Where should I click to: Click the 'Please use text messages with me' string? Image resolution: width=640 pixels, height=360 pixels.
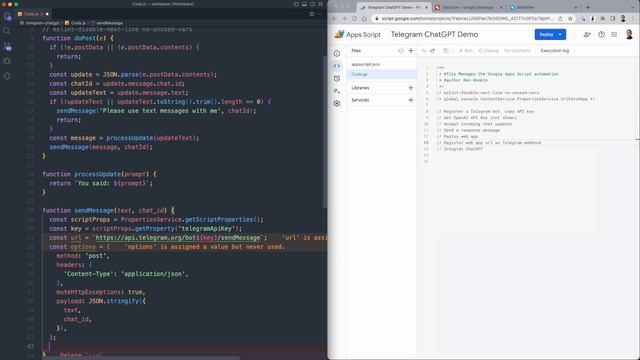162,111
